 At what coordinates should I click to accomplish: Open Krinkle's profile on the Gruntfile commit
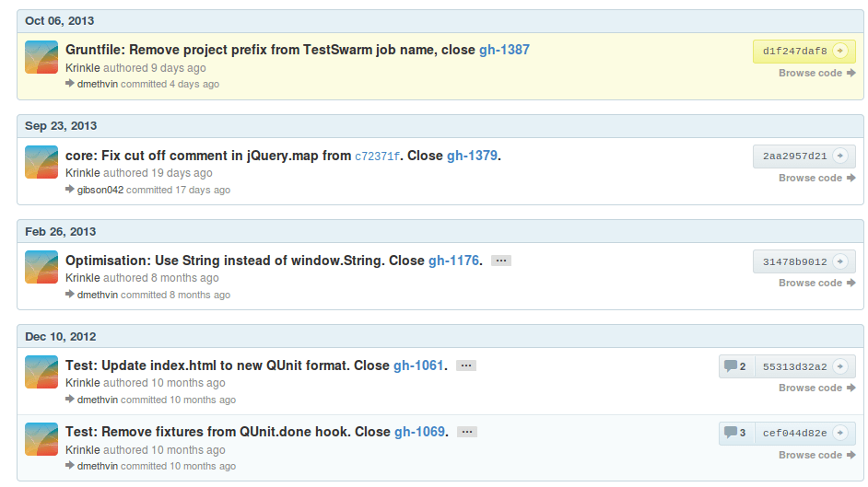click(x=83, y=68)
